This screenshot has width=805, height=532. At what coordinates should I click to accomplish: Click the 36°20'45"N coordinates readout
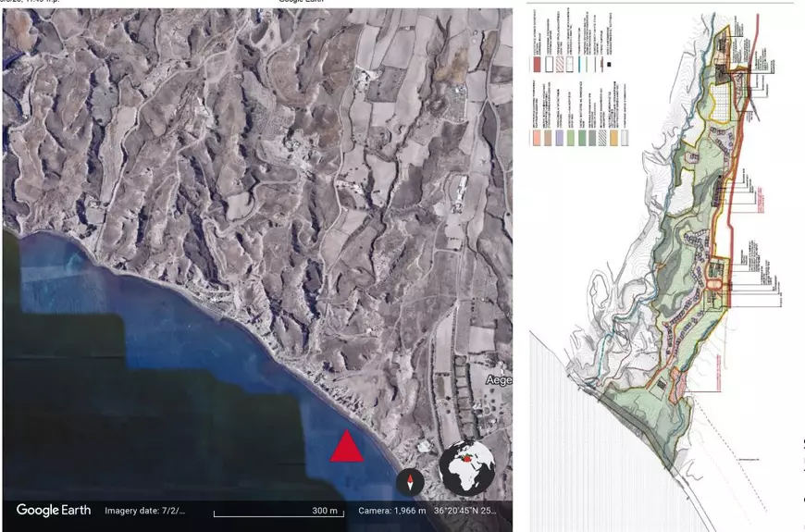[465, 511]
